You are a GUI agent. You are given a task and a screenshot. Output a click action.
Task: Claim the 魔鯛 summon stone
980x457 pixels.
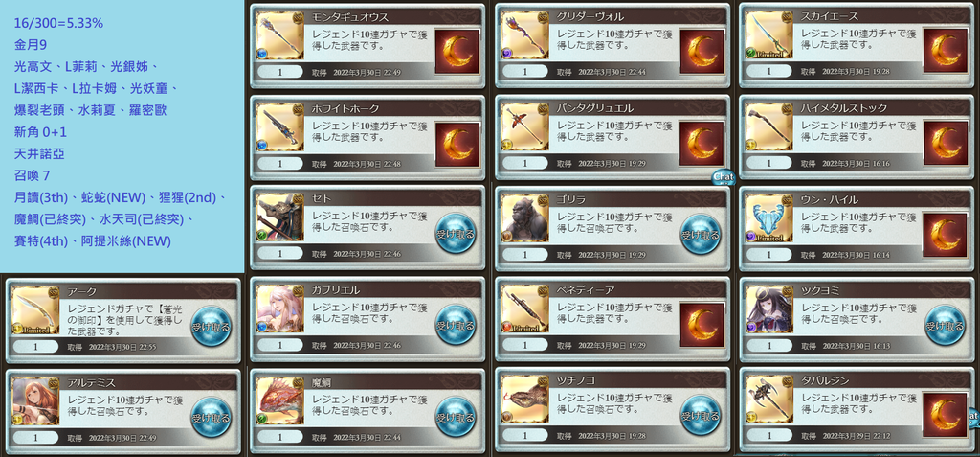[x=455, y=416]
